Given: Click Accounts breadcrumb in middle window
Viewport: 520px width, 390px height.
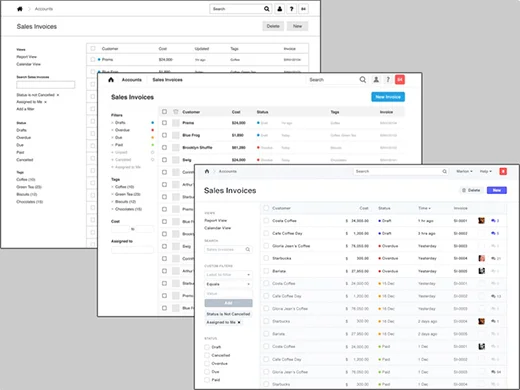Looking at the screenshot, I should (x=132, y=80).
